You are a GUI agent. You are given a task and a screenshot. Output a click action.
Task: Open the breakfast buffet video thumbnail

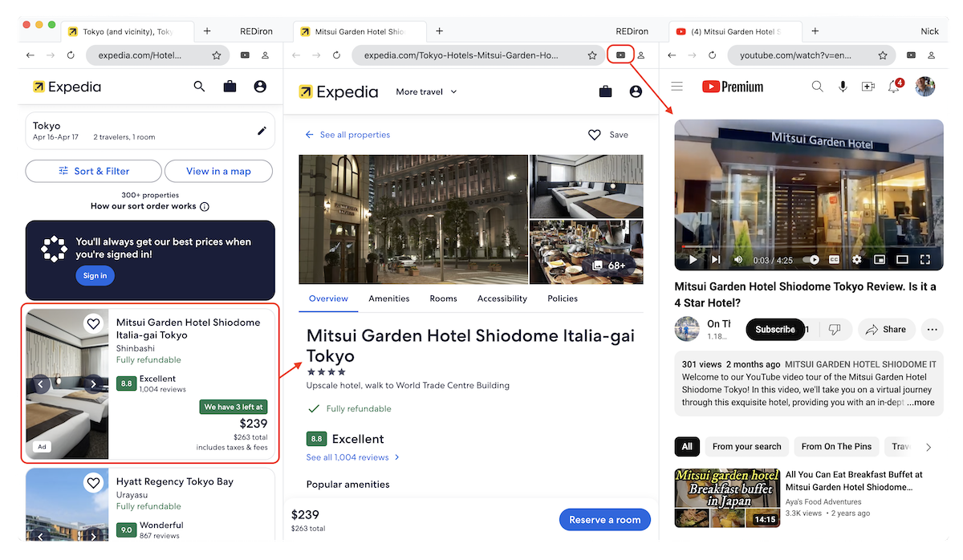pos(726,497)
